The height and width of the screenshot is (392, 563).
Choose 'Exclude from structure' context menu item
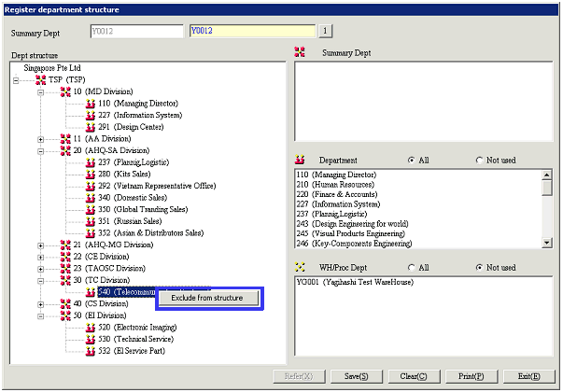213,298
